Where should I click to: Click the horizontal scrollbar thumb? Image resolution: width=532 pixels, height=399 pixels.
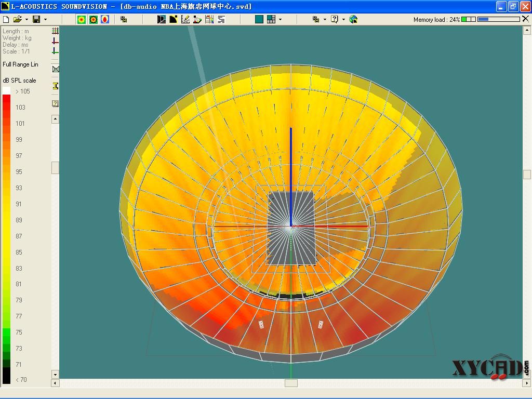(291, 383)
